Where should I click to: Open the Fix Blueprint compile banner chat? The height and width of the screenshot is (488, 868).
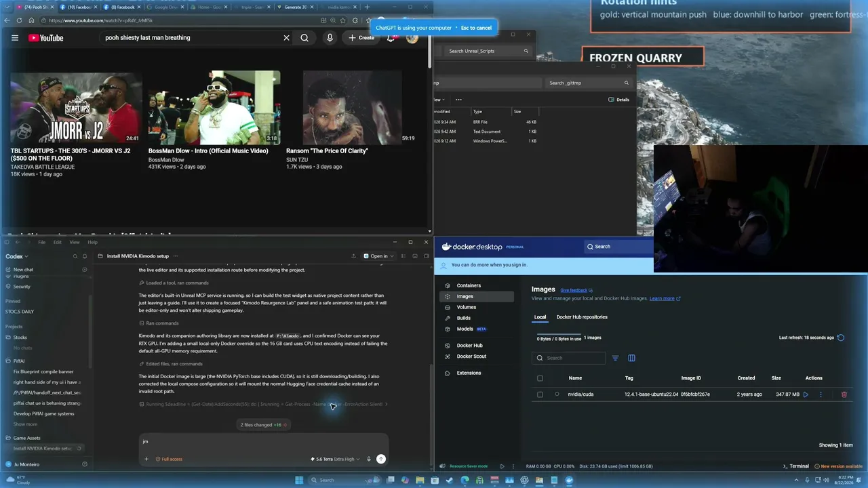tap(43, 371)
